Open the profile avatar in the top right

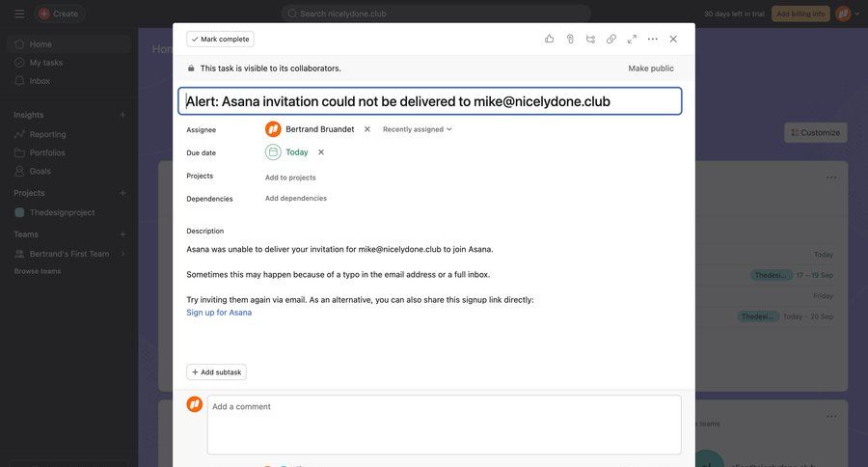pyautogui.click(x=843, y=14)
